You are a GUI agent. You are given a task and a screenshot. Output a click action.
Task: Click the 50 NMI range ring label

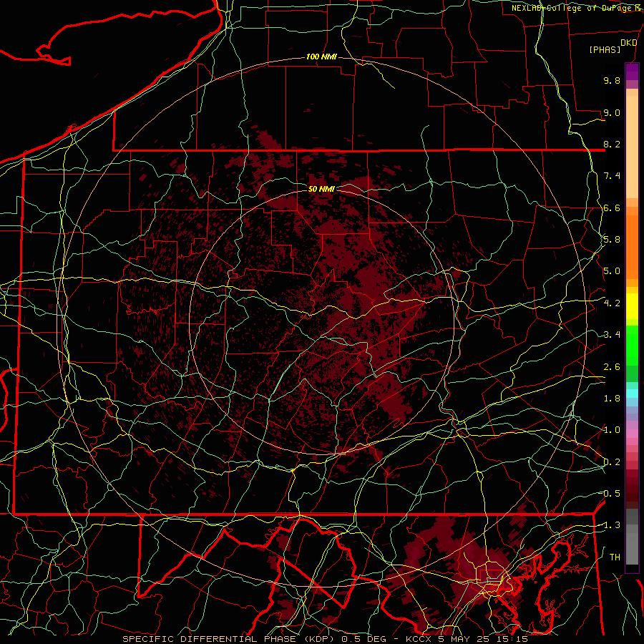click(x=321, y=189)
